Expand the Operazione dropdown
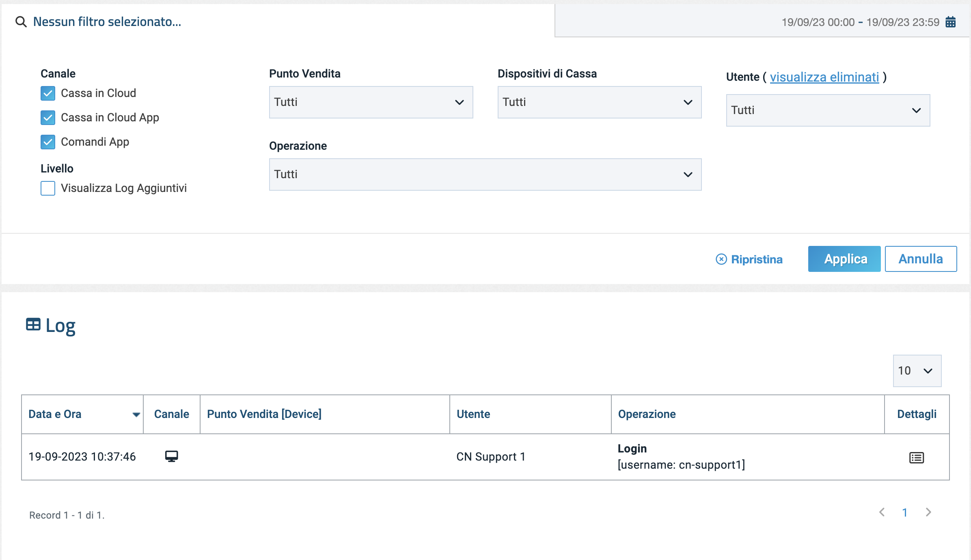The height and width of the screenshot is (560, 971). [485, 174]
